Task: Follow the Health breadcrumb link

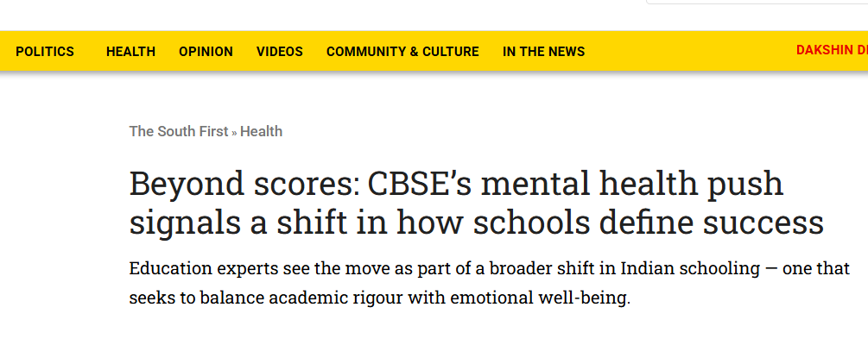Action: click(261, 131)
